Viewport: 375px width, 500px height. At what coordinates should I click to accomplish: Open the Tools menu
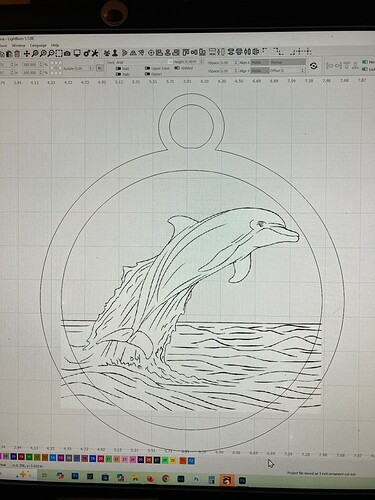coord(3,45)
